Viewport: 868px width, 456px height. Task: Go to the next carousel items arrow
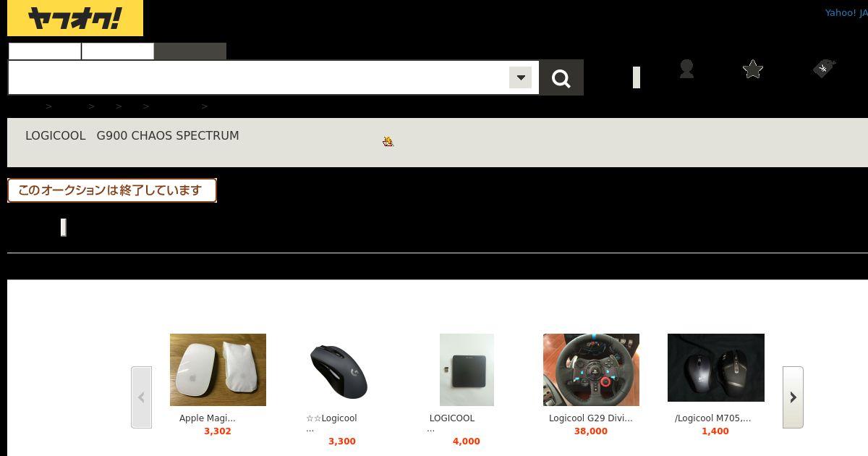[x=793, y=397]
